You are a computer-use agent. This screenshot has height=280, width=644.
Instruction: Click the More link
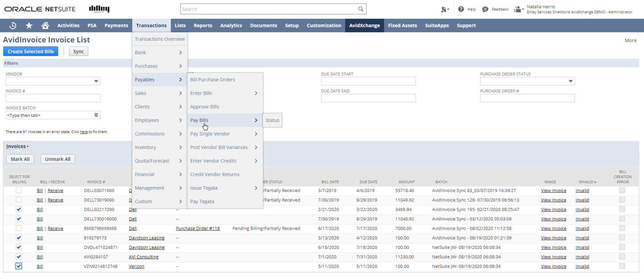click(x=630, y=41)
